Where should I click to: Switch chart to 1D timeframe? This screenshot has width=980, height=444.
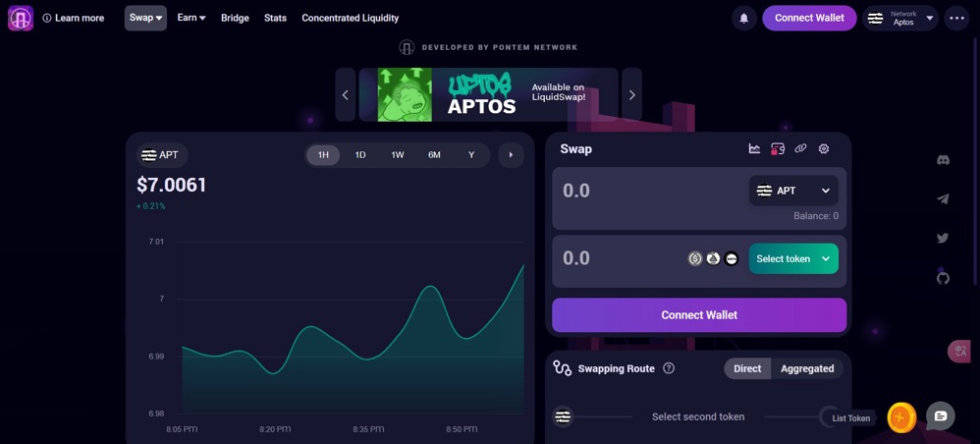pyautogui.click(x=360, y=155)
